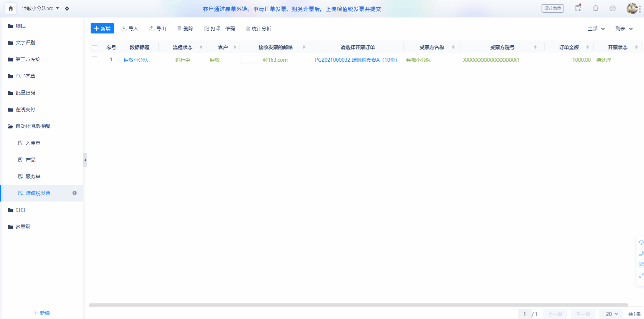This screenshot has height=319, width=644.
Task: Open 统计分析 chart tool
Action: pyautogui.click(x=258, y=29)
